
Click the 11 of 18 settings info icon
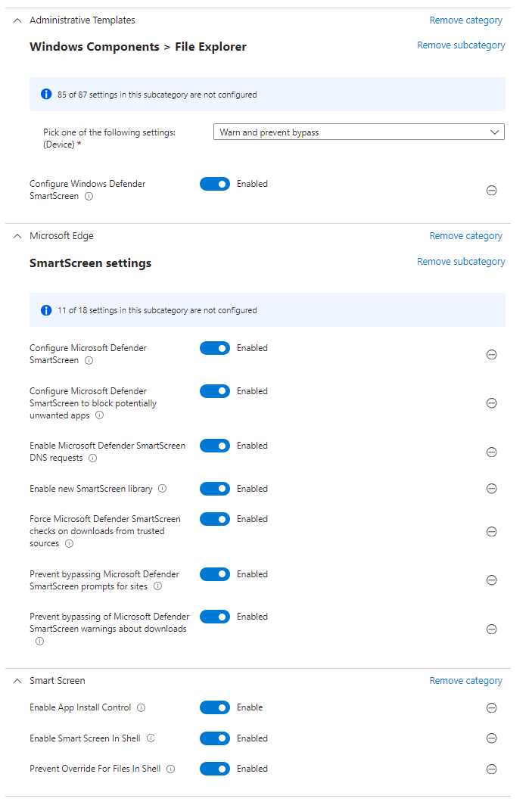[x=46, y=310]
